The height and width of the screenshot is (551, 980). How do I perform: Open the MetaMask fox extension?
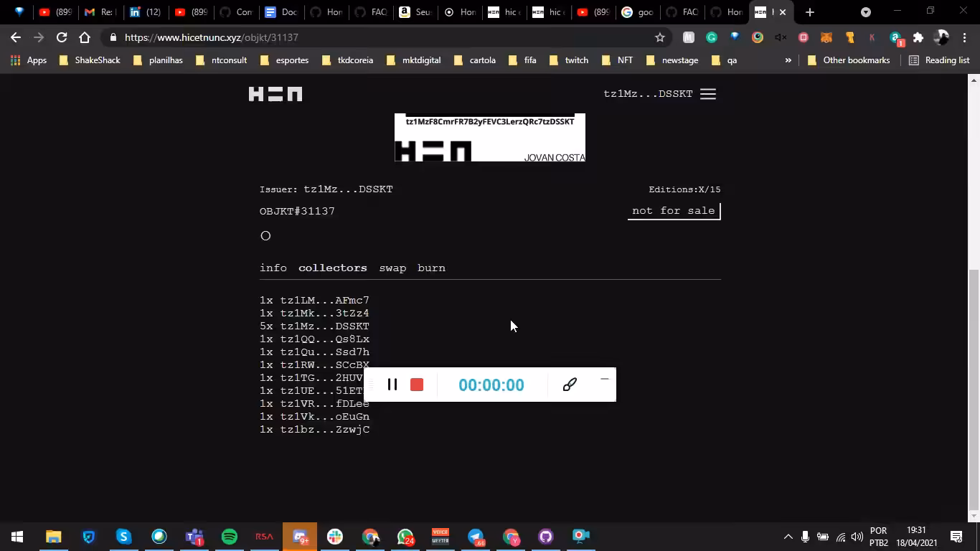pos(826,37)
